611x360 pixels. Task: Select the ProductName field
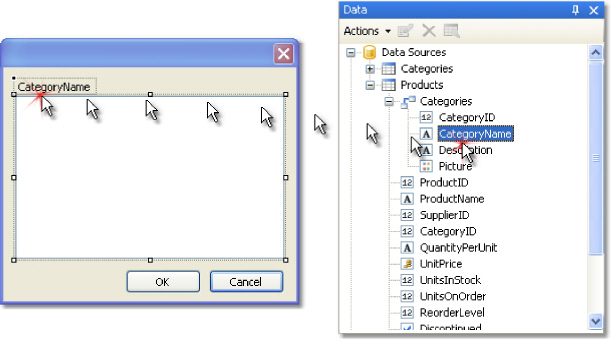(x=452, y=199)
